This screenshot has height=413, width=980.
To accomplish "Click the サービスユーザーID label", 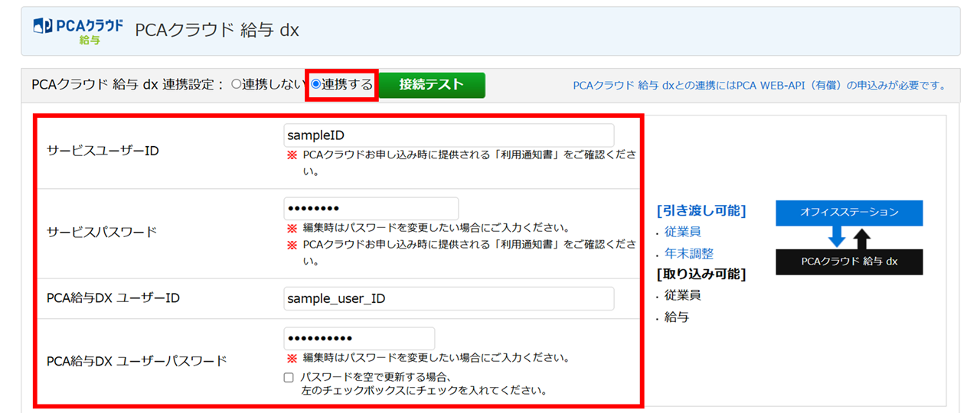I will coord(103,151).
